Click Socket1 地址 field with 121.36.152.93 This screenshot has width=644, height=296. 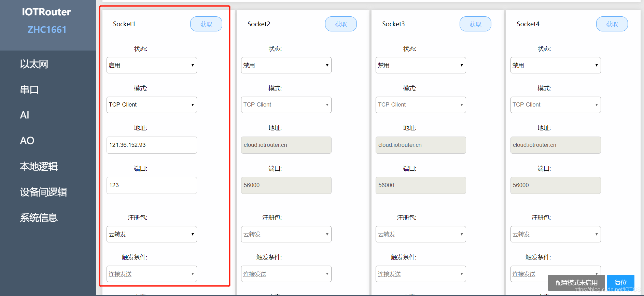(151, 145)
